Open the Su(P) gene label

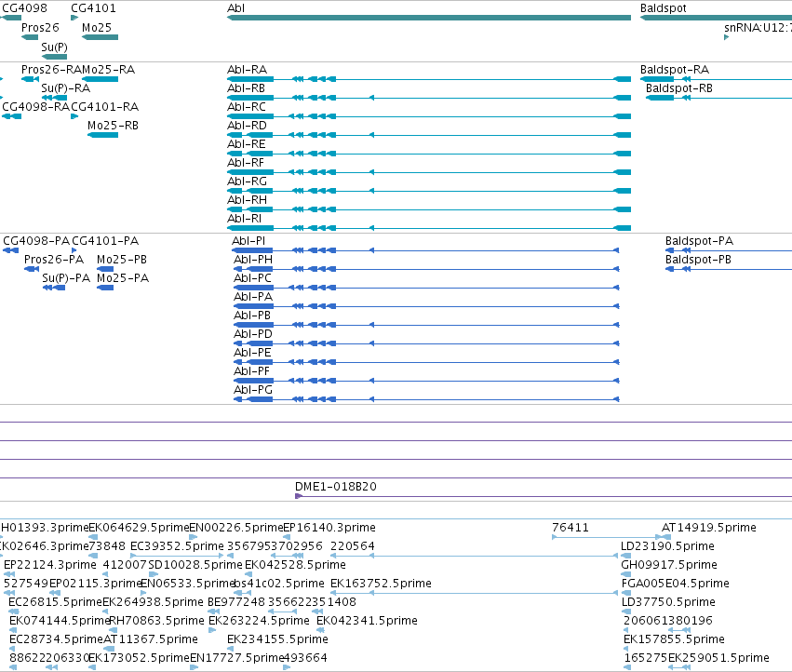coord(54,47)
